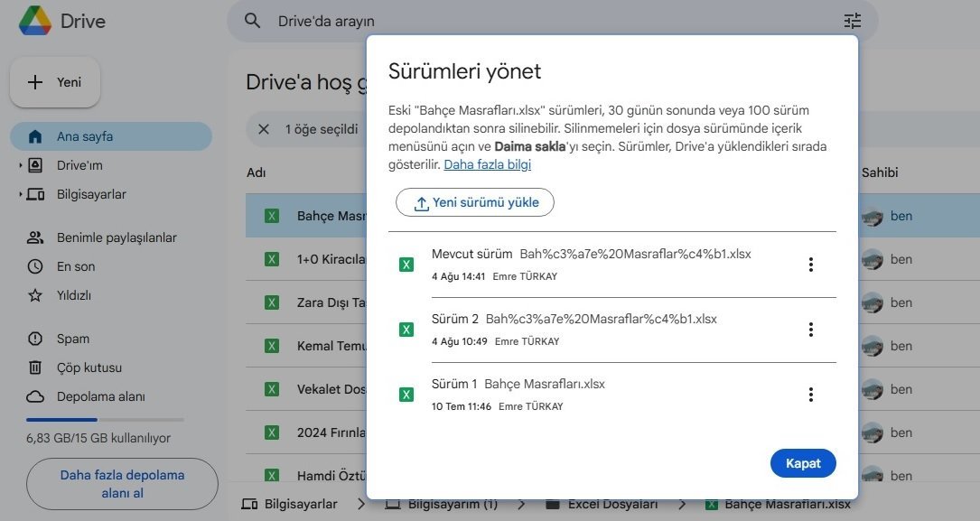Open options menu for Sürüm 2
Viewport: 980px width, 521px height.
click(810, 330)
